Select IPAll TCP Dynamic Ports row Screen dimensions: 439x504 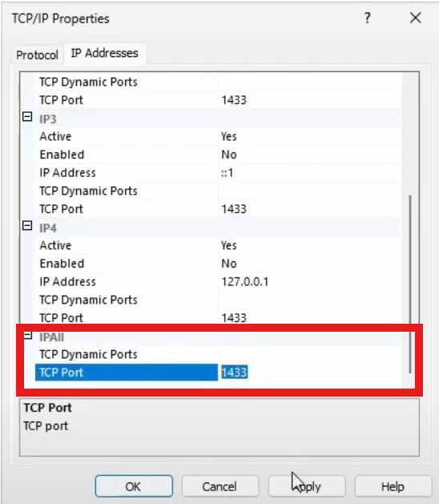point(219,354)
